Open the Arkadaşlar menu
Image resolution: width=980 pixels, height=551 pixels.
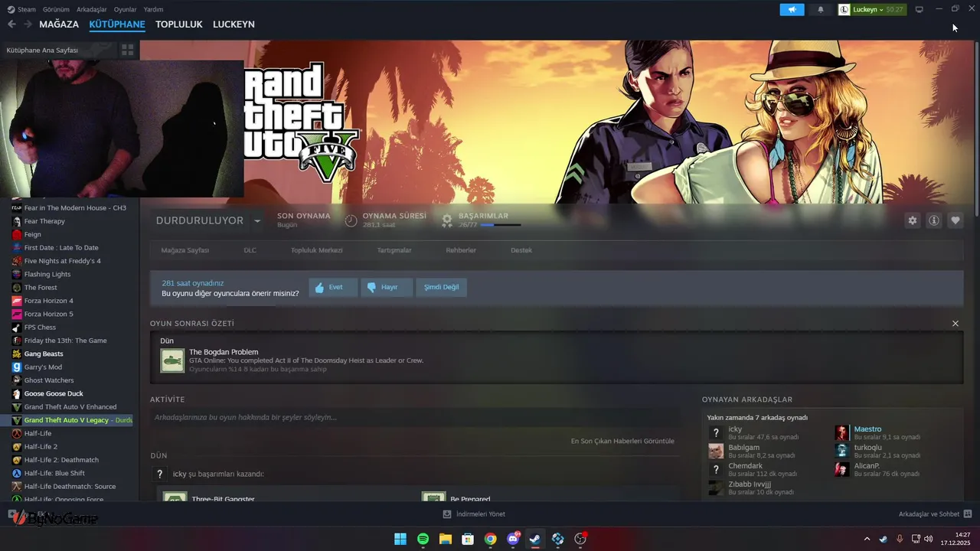point(92,9)
